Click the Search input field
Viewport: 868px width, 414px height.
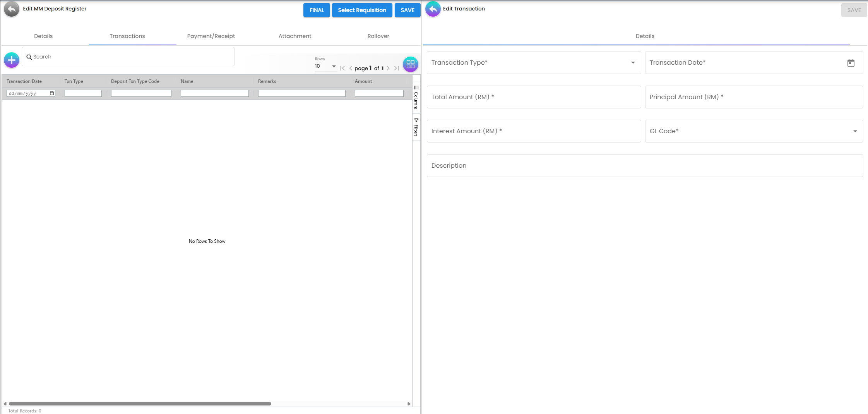(128, 57)
